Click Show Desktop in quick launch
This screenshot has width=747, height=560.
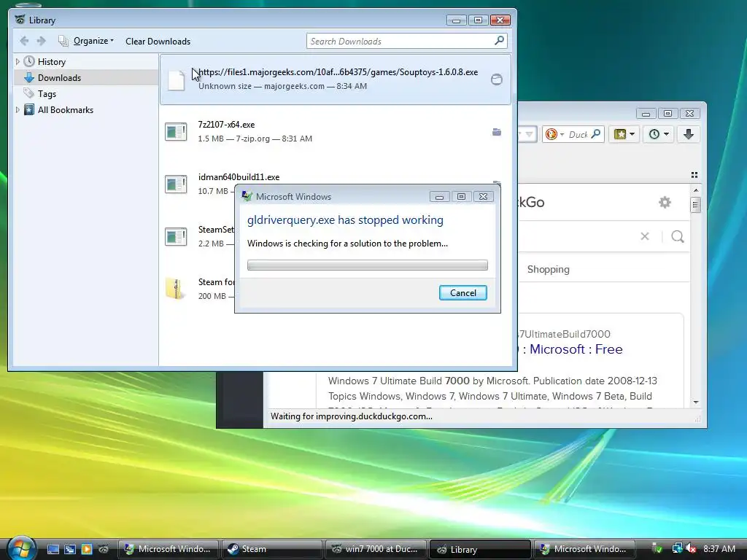(x=53, y=549)
